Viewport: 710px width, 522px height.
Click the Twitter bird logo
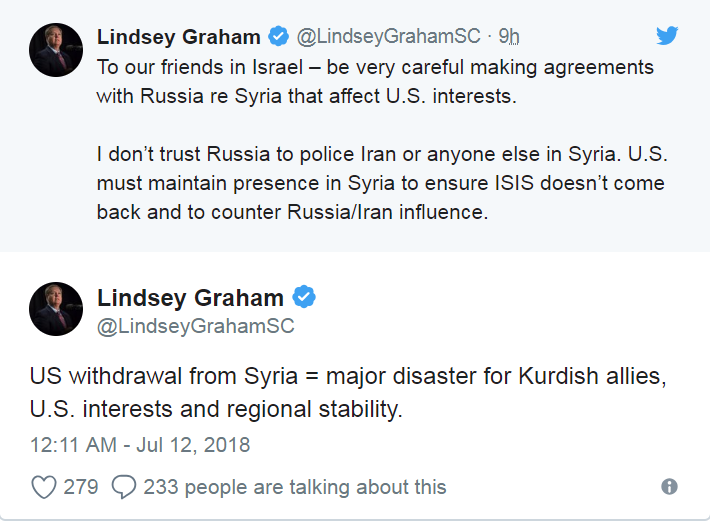pyautogui.click(x=667, y=36)
